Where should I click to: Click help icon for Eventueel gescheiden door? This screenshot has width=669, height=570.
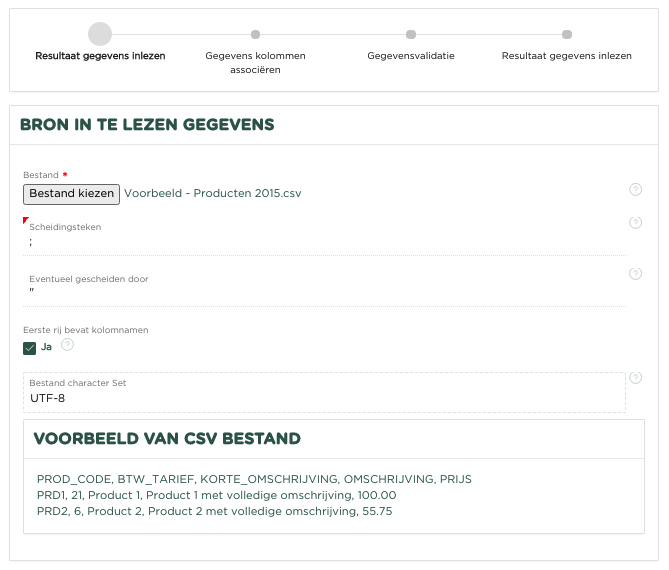pyautogui.click(x=635, y=274)
